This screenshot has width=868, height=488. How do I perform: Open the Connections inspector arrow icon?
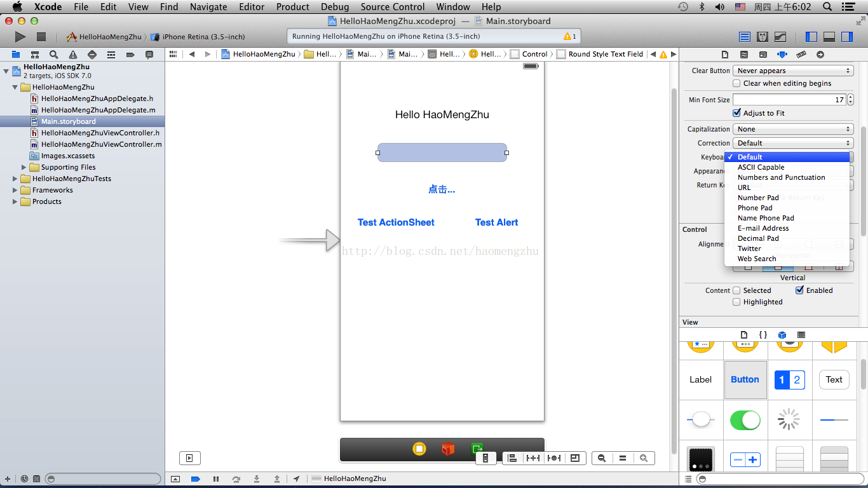(x=820, y=55)
